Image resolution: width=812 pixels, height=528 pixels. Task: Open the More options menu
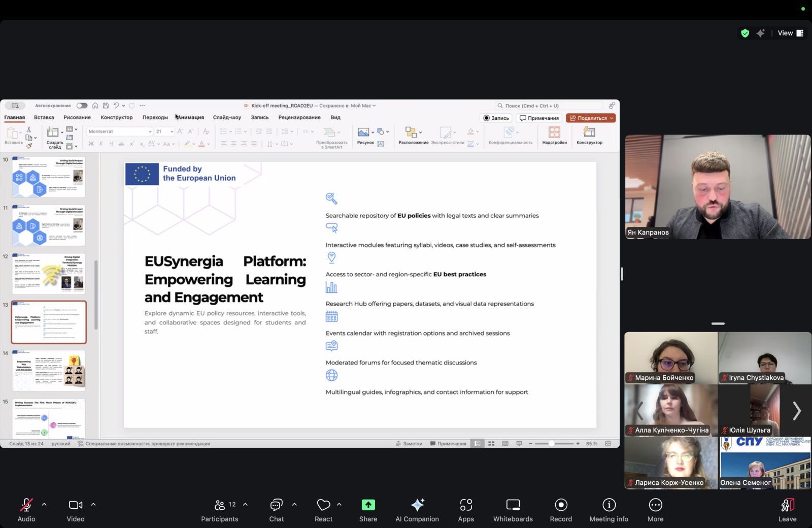pyautogui.click(x=655, y=505)
